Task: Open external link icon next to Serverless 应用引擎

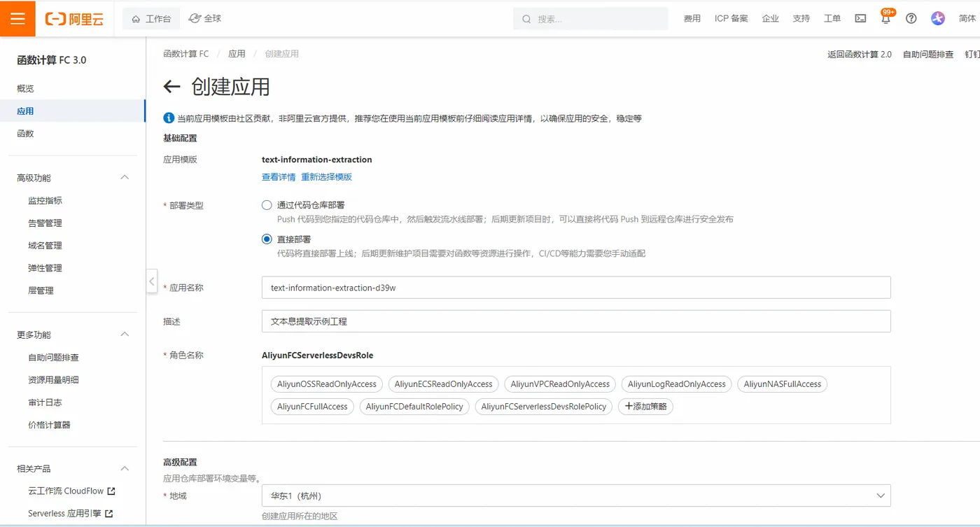Action: click(108, 514)
